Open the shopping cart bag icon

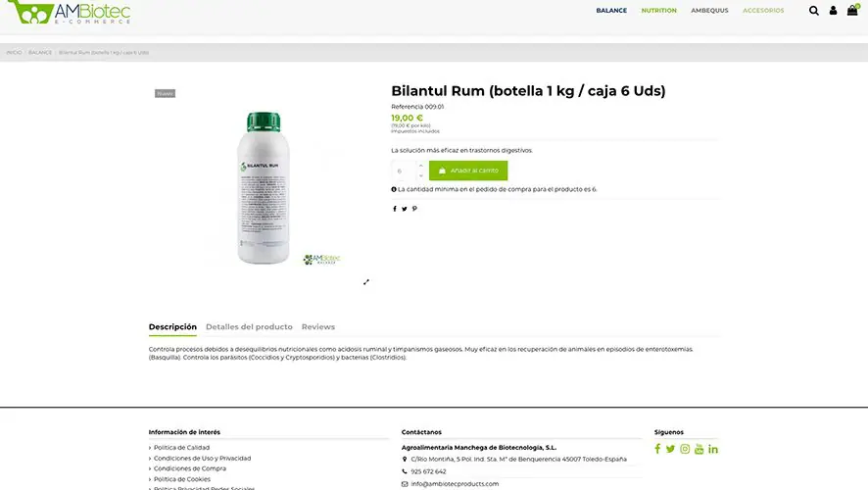click(852, 10)
